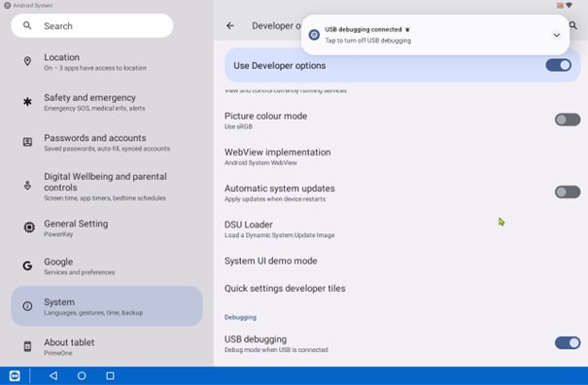Tap the Android back navigation triangle
This screenshot has height=385, width=588.
click(53, 375)
